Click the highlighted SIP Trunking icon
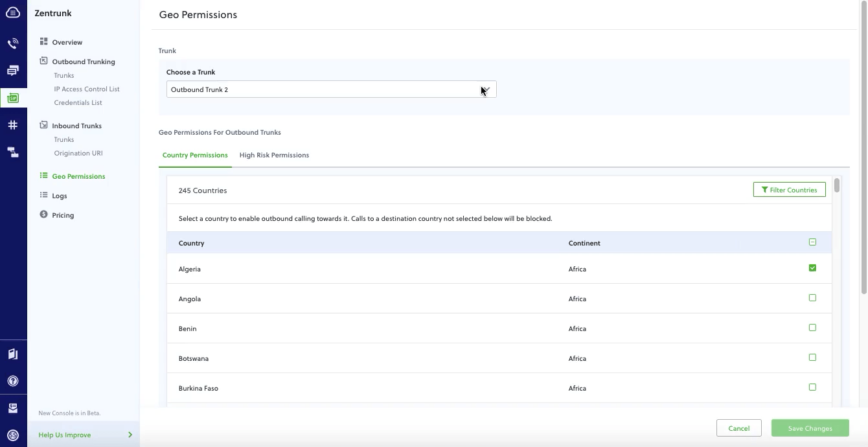Image resolution: width=868 pixels, height=447 pixels. pos(13,97)
